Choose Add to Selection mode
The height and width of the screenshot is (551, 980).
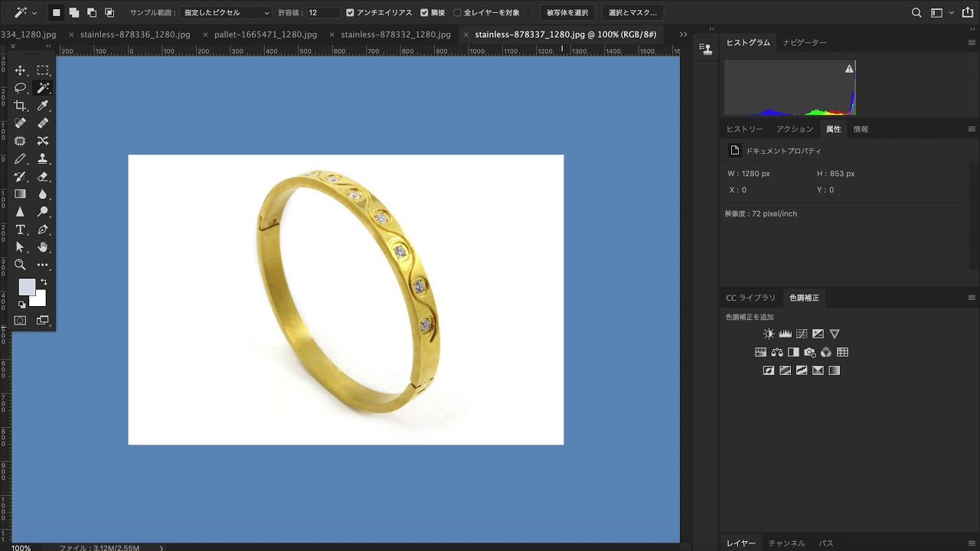pos(74,13)
